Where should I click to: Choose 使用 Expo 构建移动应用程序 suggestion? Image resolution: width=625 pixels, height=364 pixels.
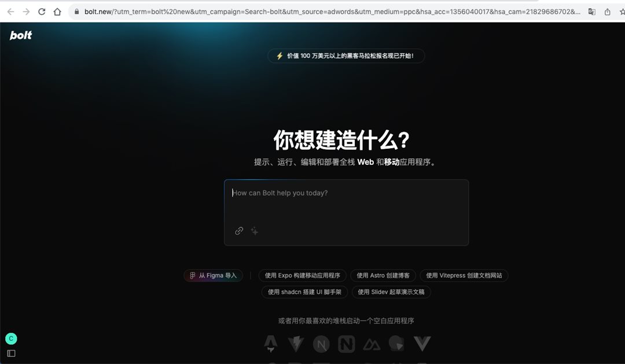pos(303,275)
